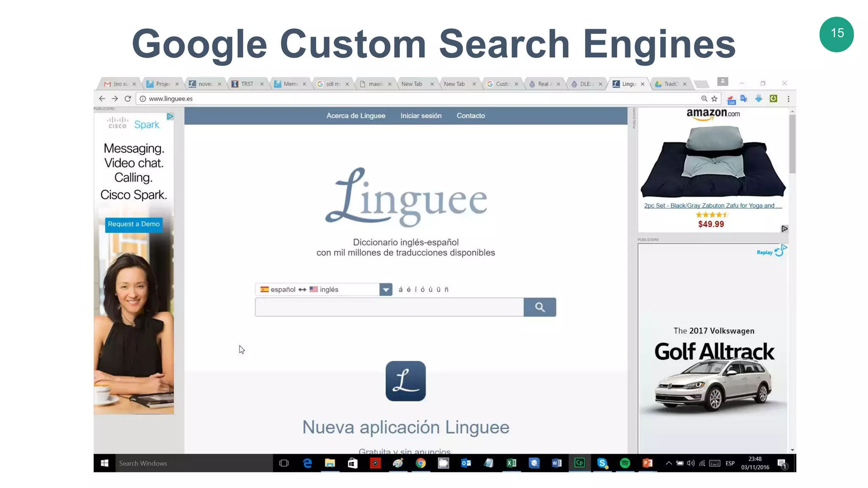
Task: Click the green extension icon in toolbar
Action: pos(773,99)
